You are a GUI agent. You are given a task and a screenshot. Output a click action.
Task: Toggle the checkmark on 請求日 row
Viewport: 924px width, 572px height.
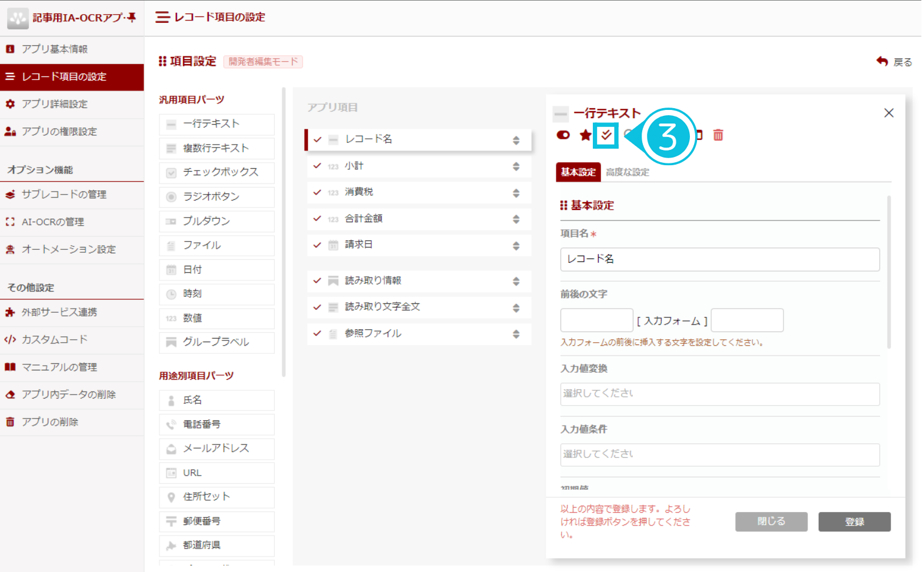[x=318, y=245]
